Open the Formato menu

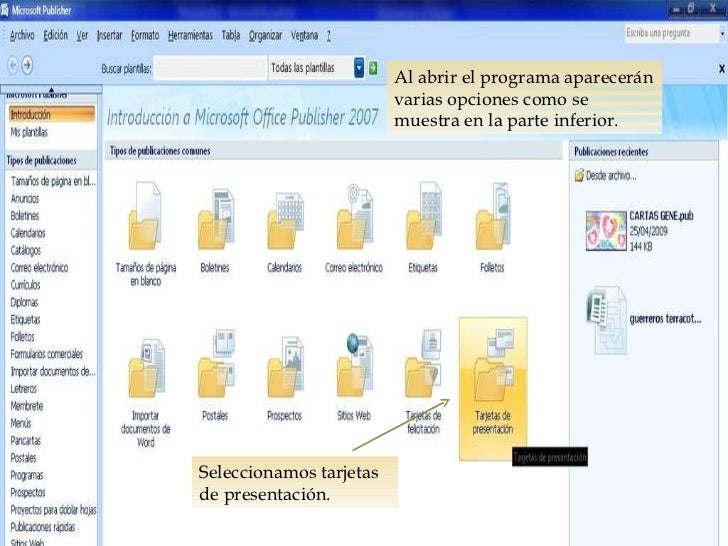point(145,35)
